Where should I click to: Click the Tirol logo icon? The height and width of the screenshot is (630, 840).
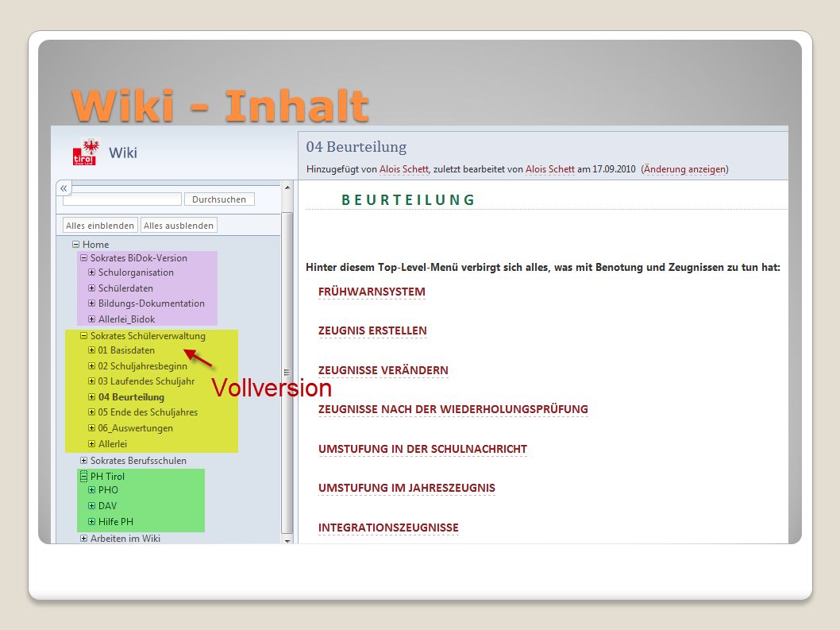coord(86,153)
